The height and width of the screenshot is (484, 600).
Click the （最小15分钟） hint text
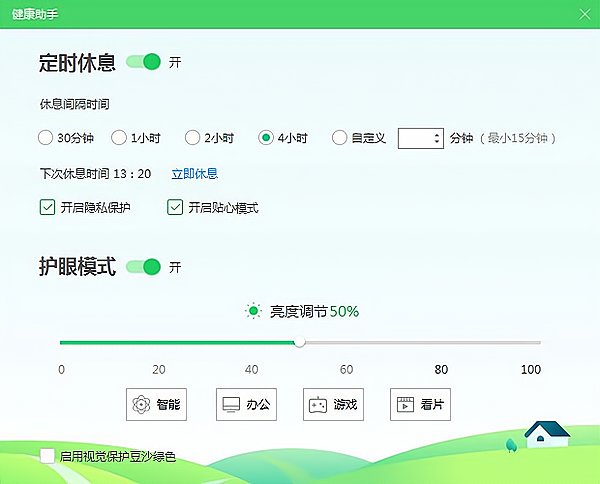pyautogui.click(x=518, y=138)
